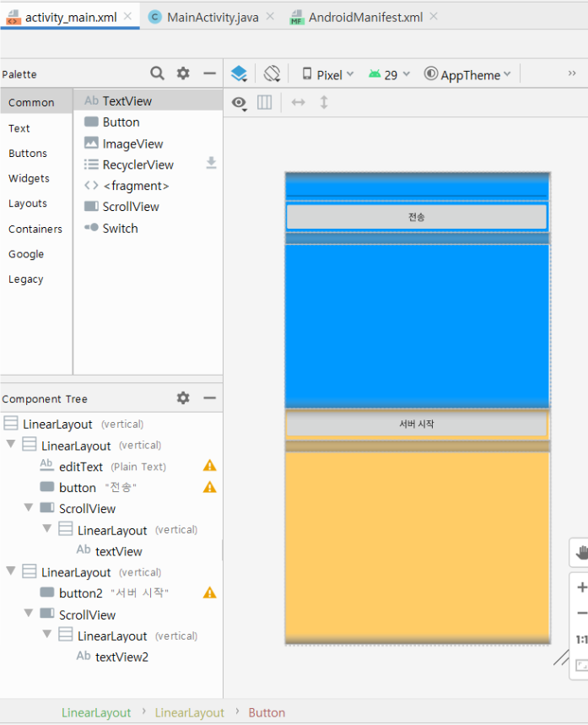Open the view options eye icon
The image size is (588, 725).
click(239, 103)
